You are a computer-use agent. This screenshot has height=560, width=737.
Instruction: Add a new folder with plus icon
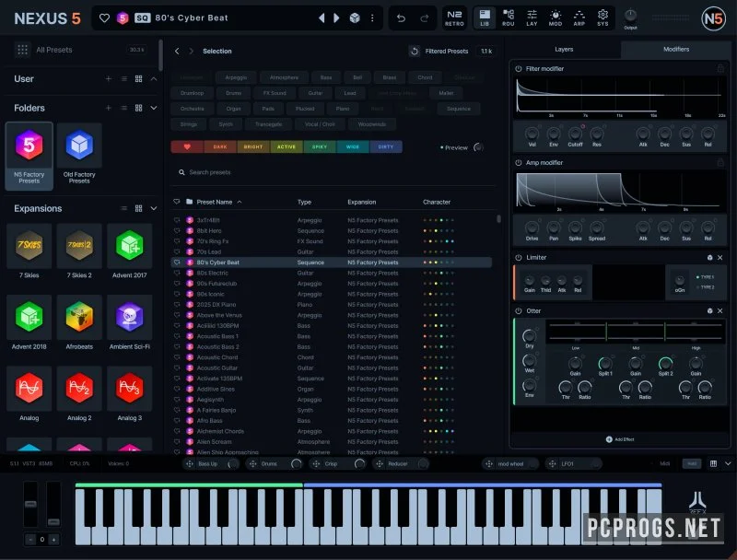109,108
